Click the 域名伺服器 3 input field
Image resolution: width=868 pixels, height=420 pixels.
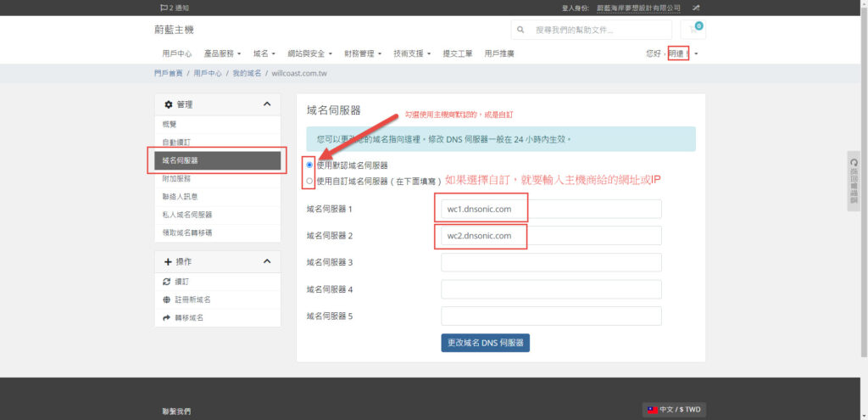550,262
